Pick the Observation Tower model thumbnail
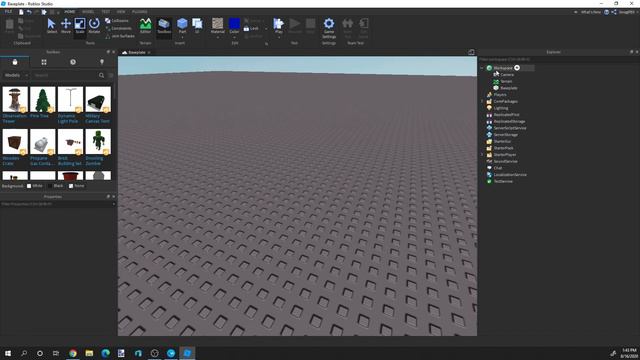The image size is (640, 360). pyautogui.click(x=15, y=99)
